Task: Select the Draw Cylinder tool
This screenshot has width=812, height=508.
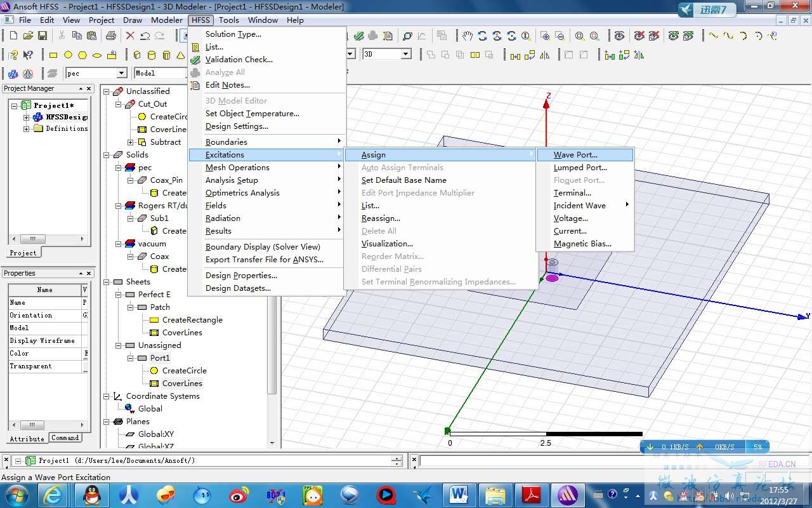Action: pos(151,55)
